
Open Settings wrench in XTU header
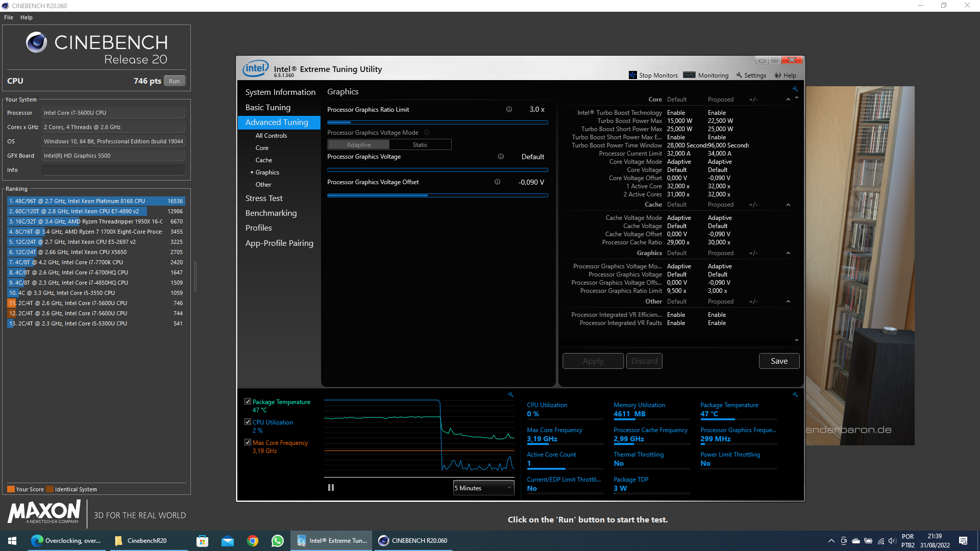click(739, 75)
